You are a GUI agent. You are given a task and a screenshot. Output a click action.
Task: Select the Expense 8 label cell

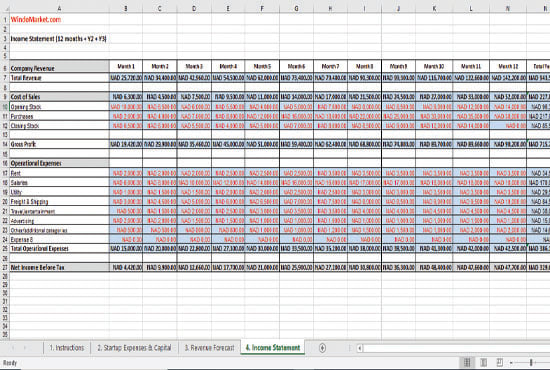point(59,240)
